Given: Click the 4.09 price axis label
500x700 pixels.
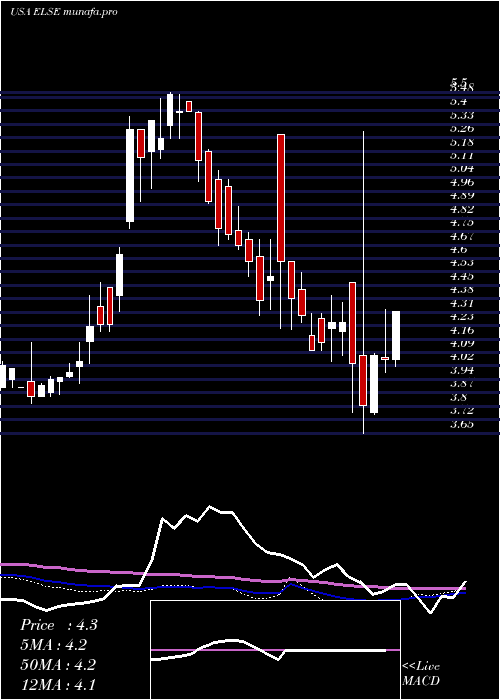Looking at the screenshot, I should point(462,343).
